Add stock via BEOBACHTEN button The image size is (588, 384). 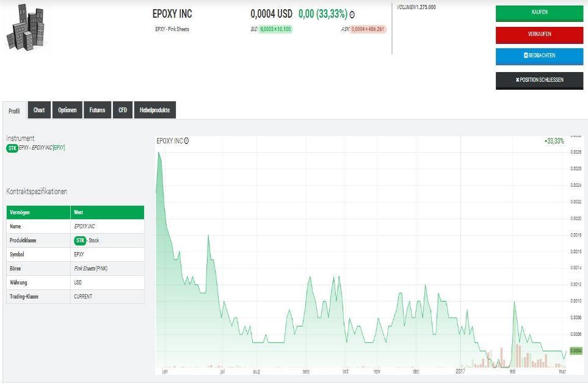coord(539,56)
